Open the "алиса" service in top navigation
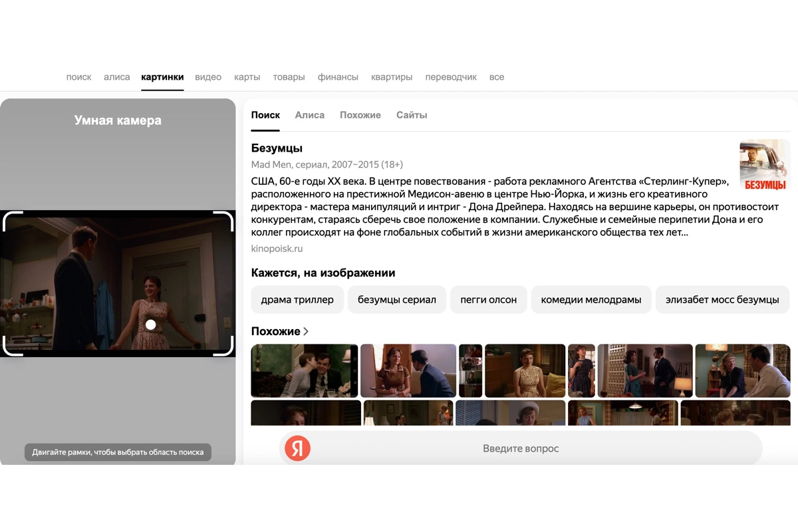The width and height of the screenshot is (798, 532). [117, 77]
